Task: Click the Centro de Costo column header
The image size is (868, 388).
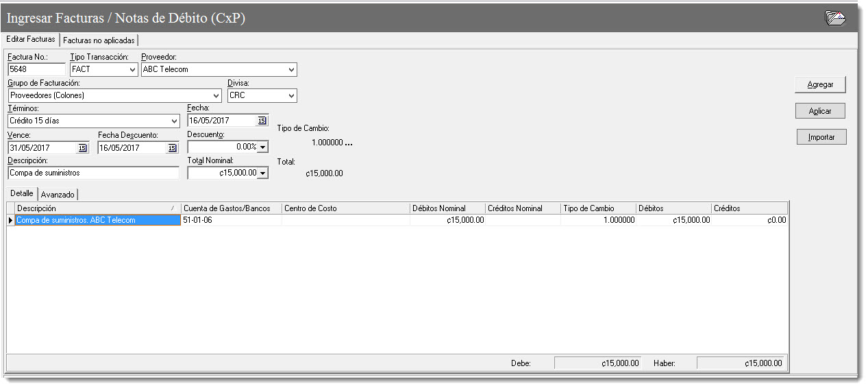Action: coord(345,208)
